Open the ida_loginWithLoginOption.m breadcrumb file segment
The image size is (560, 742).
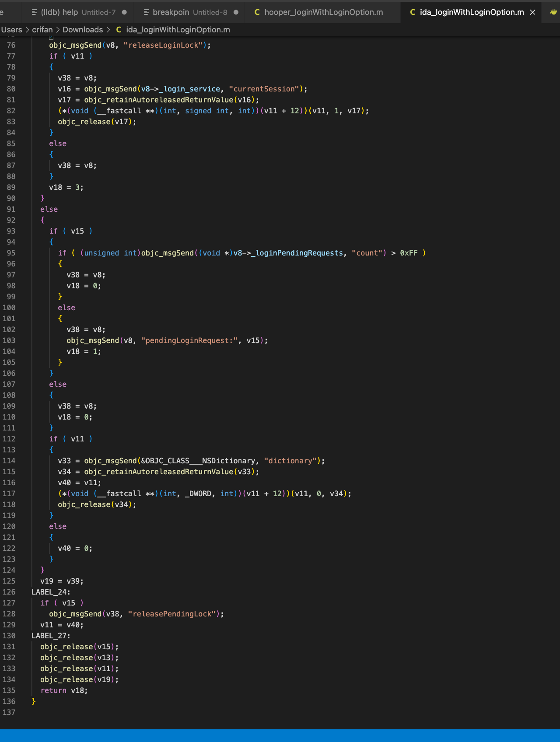pyautogui.click(x=178, y=30)
